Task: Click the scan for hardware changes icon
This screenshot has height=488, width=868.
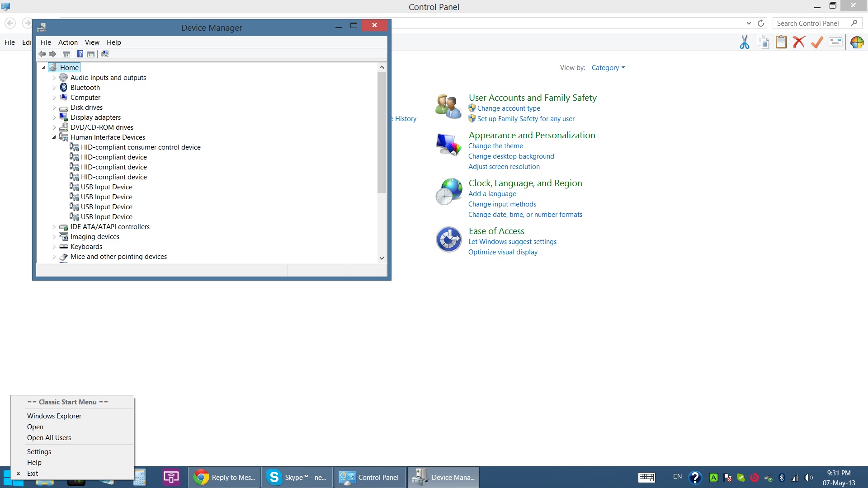Action: (105, 54)
